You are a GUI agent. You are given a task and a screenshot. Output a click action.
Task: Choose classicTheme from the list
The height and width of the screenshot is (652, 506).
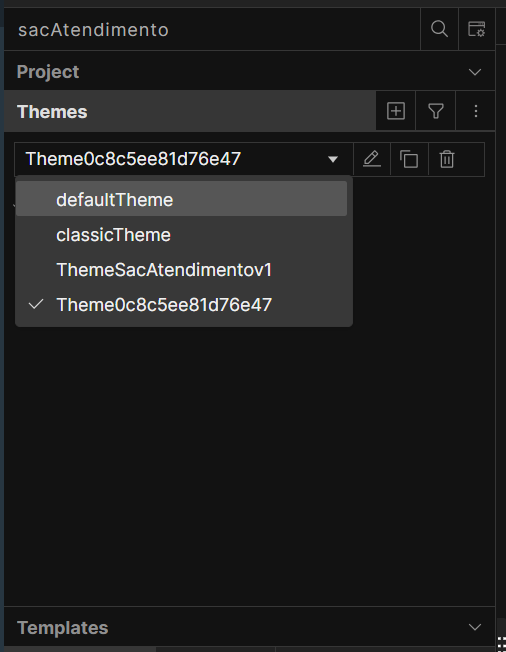point(181,235)
